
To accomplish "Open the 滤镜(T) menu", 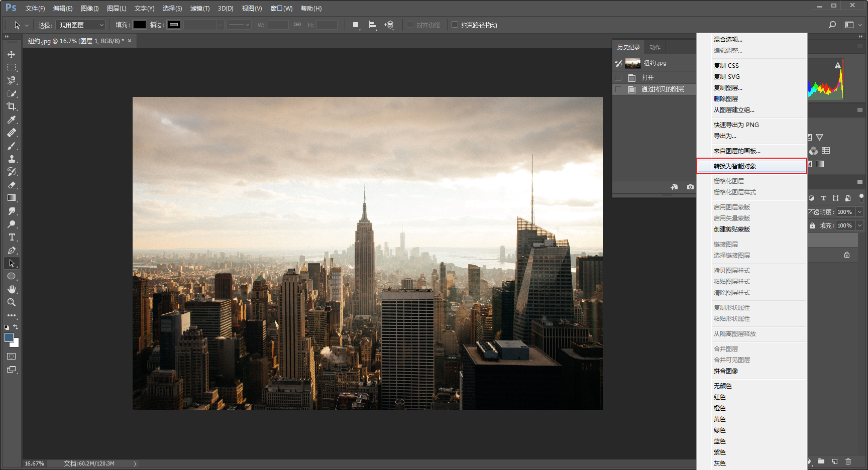I will (200, 9).
